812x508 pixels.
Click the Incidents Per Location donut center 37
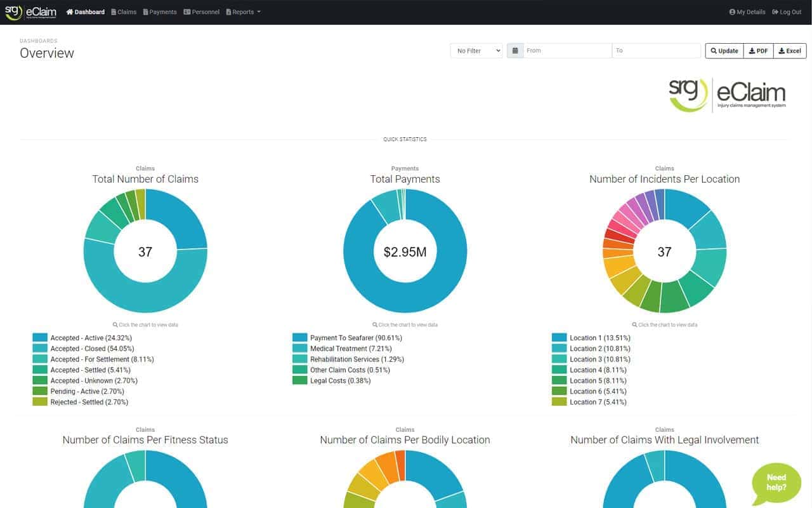[x=664, y=252]
